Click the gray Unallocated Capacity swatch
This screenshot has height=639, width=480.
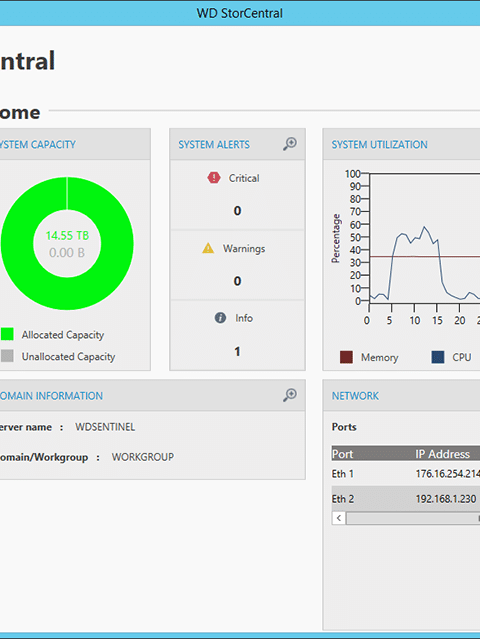pyautogui.click(x=7, y=356)
